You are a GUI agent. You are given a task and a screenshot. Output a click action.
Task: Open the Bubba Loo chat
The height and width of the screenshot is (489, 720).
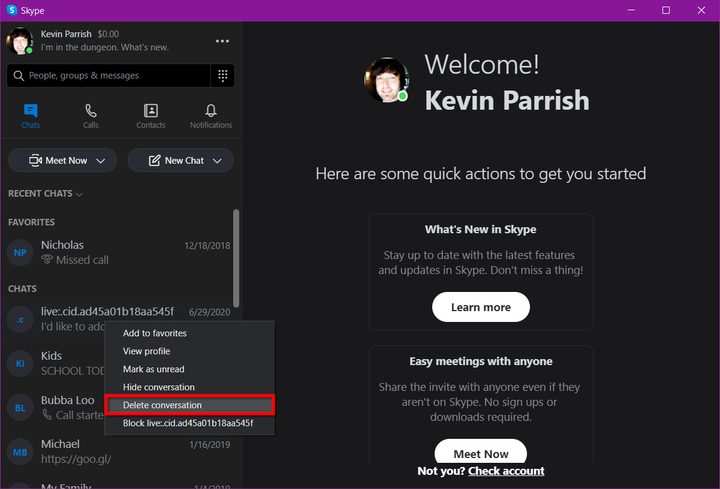click(55, 407)
